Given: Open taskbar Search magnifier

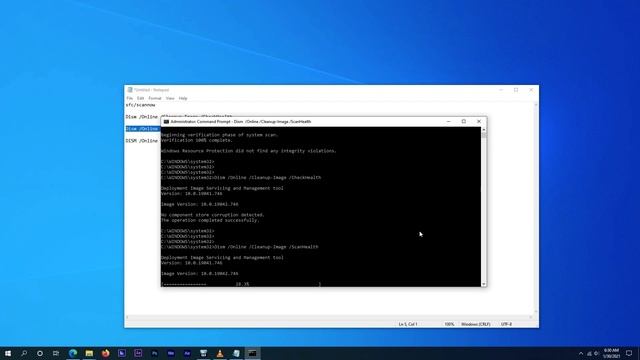Looking at the screenshot, I should (24, 353).
